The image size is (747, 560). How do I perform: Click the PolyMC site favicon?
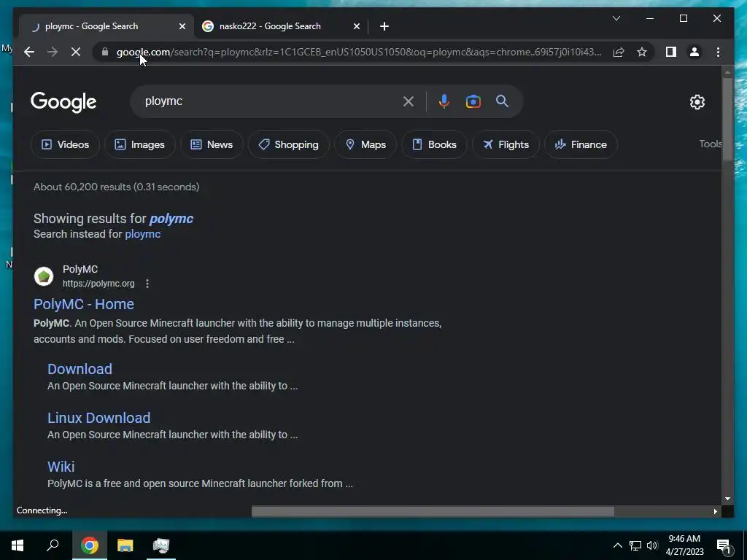click(x=43, y=276)
